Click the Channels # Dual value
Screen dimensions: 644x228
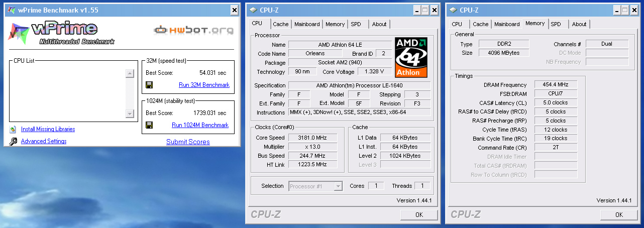coord(607,44)
